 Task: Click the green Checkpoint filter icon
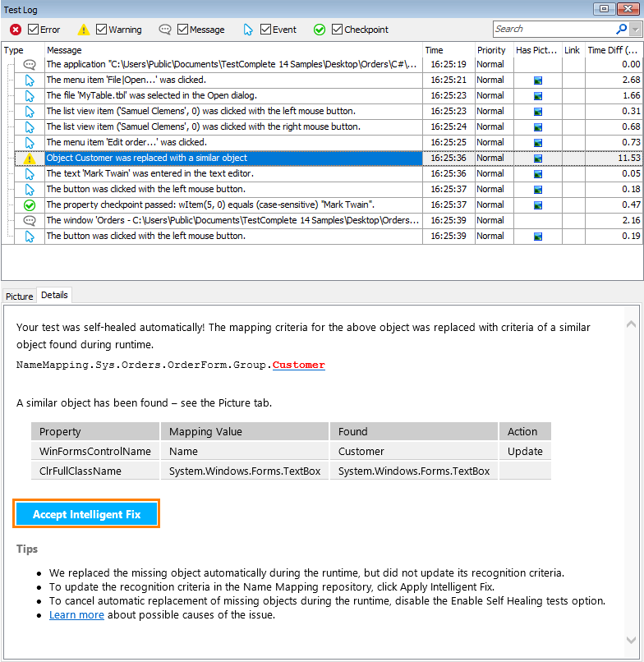coord(320,30)
